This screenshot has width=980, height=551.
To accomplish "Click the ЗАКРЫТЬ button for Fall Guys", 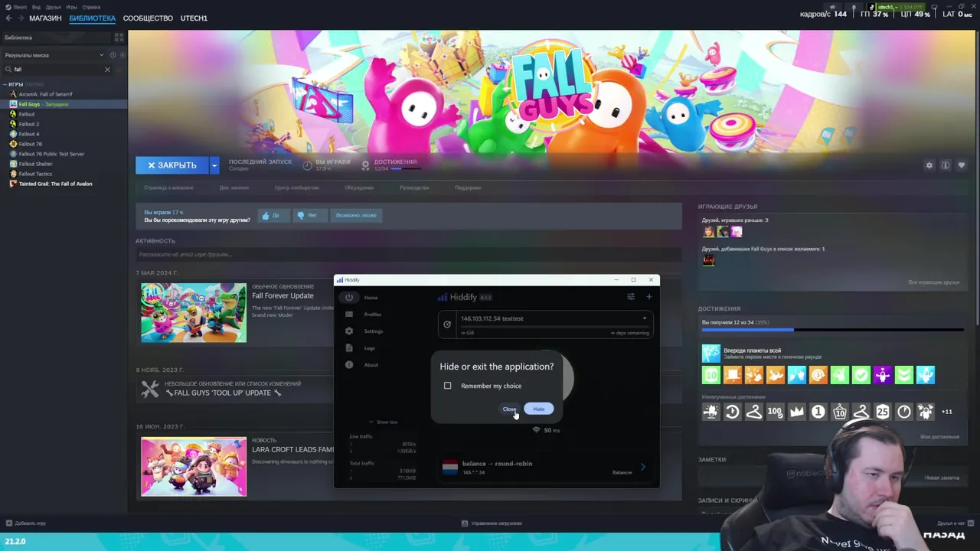I will (172, 165).
